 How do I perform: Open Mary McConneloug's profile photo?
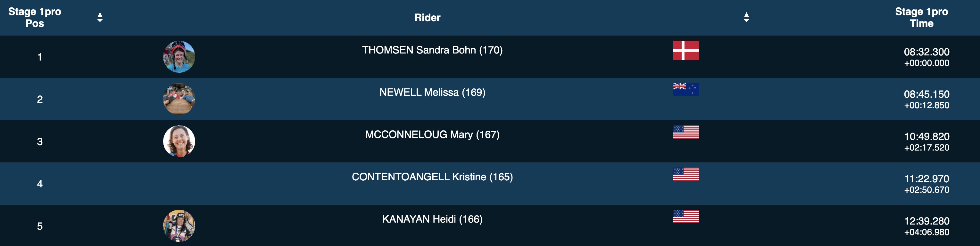(179, 141)
